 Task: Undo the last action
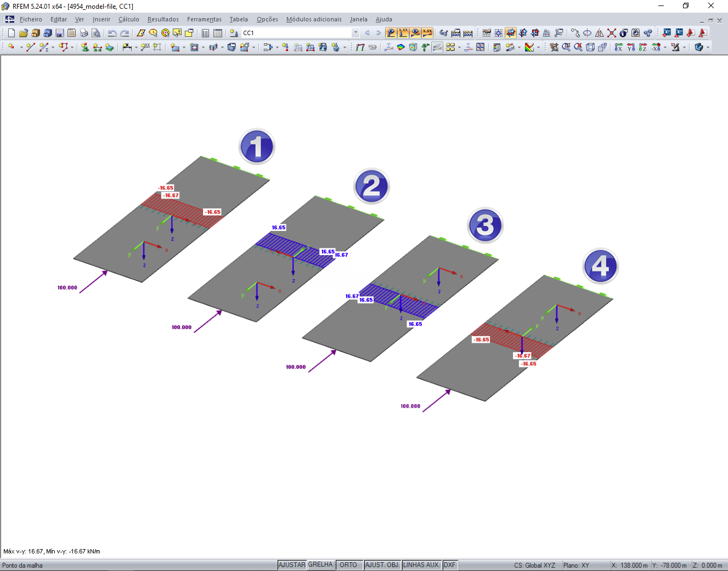tap(112, 33)
